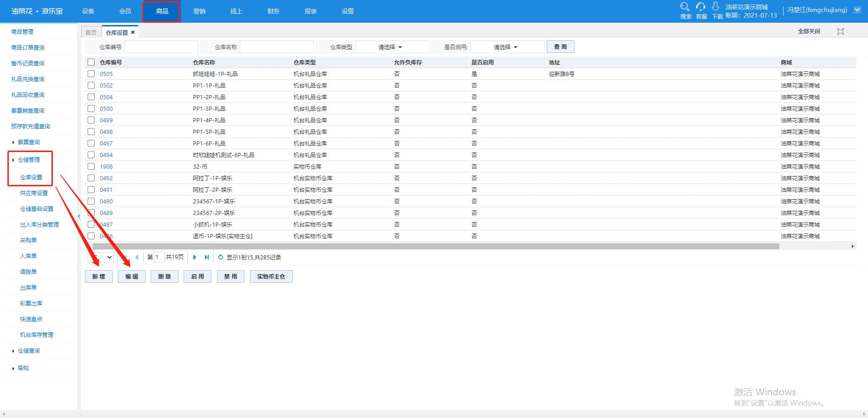The image size is (868, 418).
Task: Check the row checkbox for warehouse 0497
Action: pos(91,143)
